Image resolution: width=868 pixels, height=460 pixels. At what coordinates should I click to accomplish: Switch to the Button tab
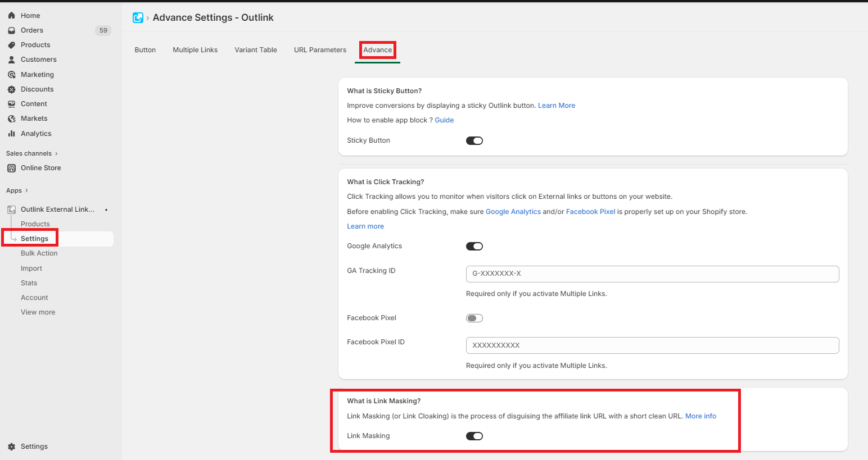coord(145,50)
